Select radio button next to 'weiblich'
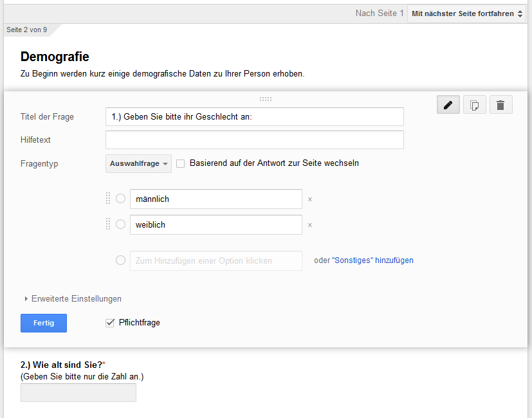Screen dimensions: 532x418 click(120, 224)
